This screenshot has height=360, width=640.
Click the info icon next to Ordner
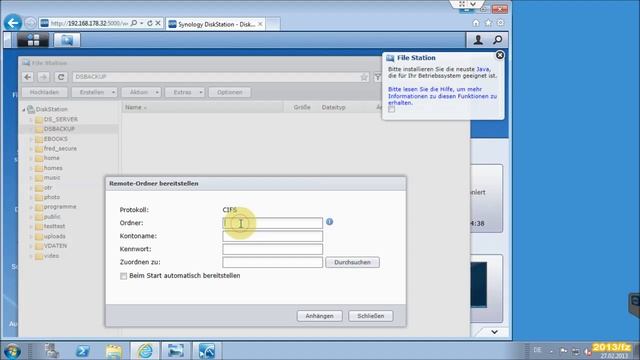pos(329,222)
